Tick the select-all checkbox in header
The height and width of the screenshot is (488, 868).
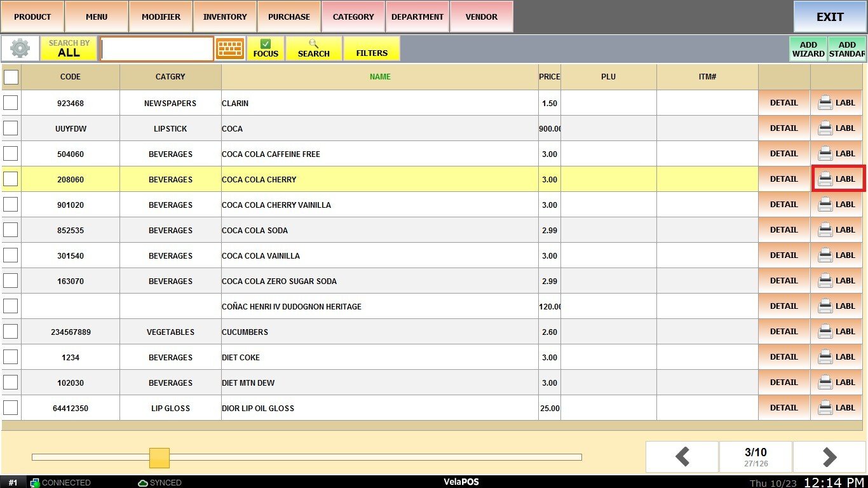point(11,77)
